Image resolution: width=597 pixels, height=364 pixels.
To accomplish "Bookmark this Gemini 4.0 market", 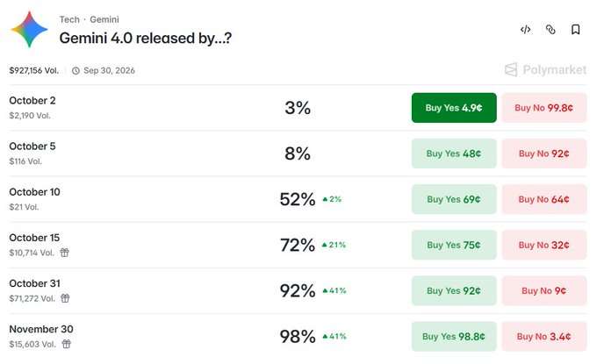I will pyautogui.click(x=576, y=30).
